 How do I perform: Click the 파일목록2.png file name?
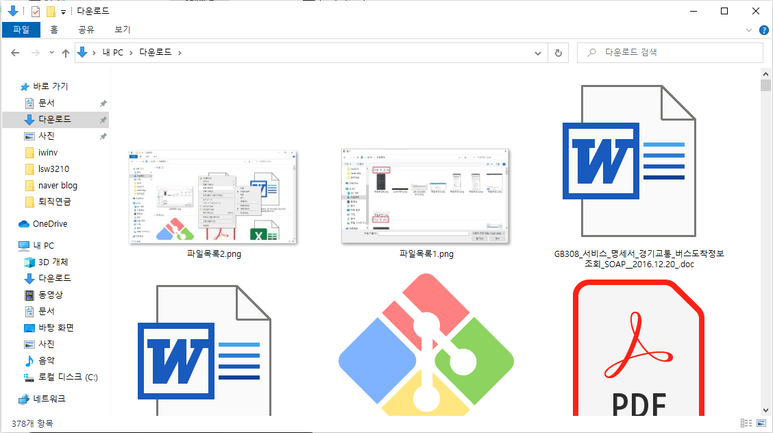[x=214, y=254]
